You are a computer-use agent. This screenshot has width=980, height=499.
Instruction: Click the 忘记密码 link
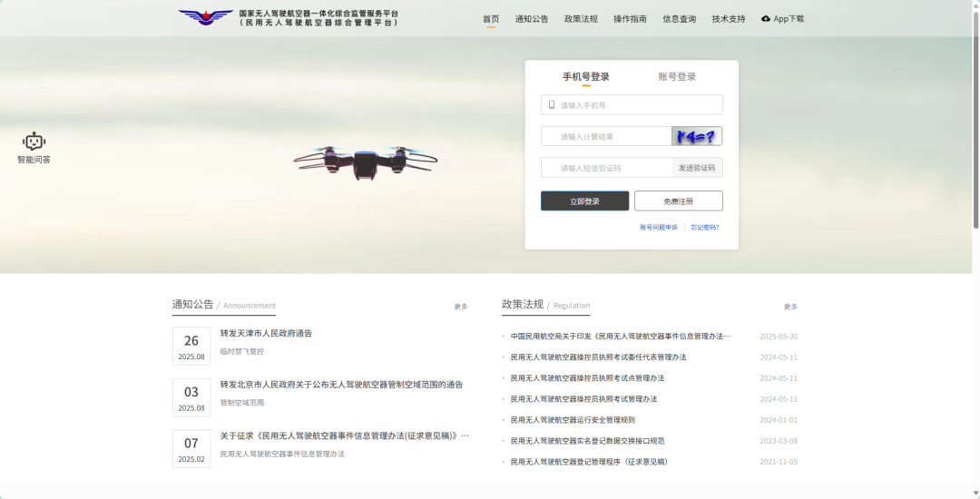[x=704, y=228]
